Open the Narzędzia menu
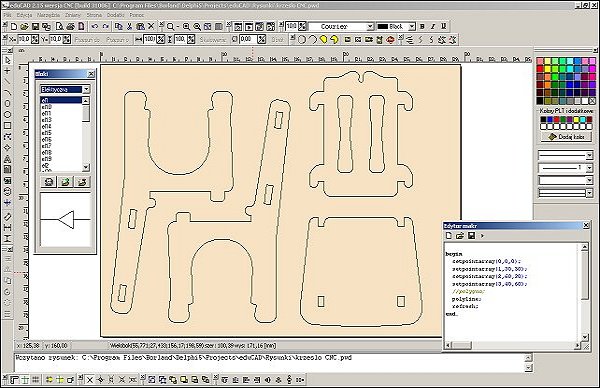600x388 pixels. pos(49,15)
